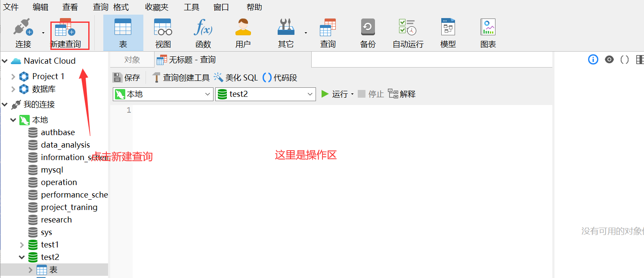Expand the test1 database node
This screenshot has width=644, height=278.
pos(22,244)
